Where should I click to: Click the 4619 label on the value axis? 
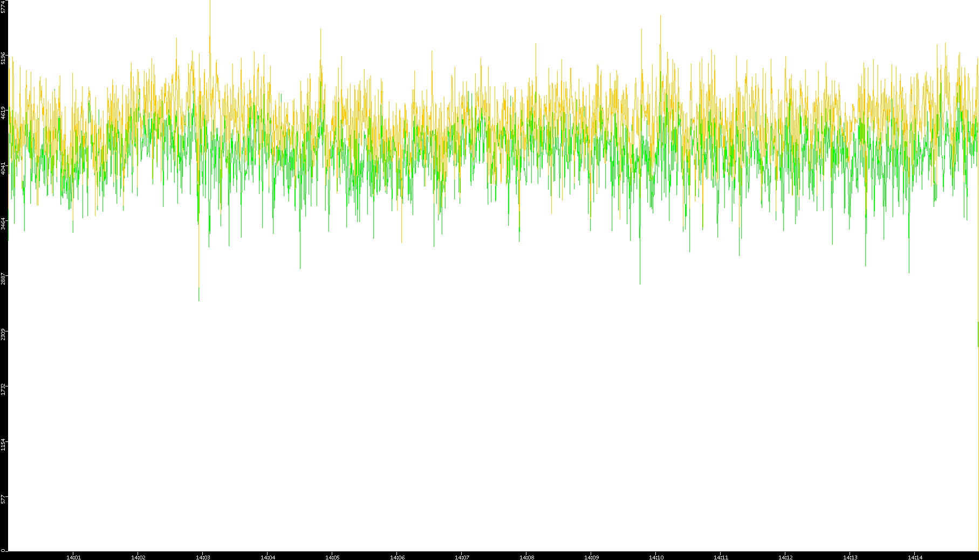pos(3,113)
